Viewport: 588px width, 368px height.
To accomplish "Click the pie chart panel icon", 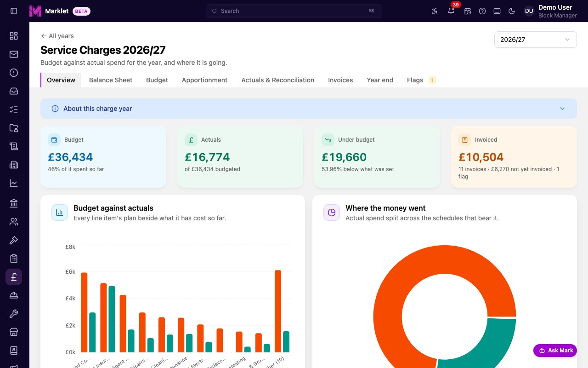I will (332, 213).
